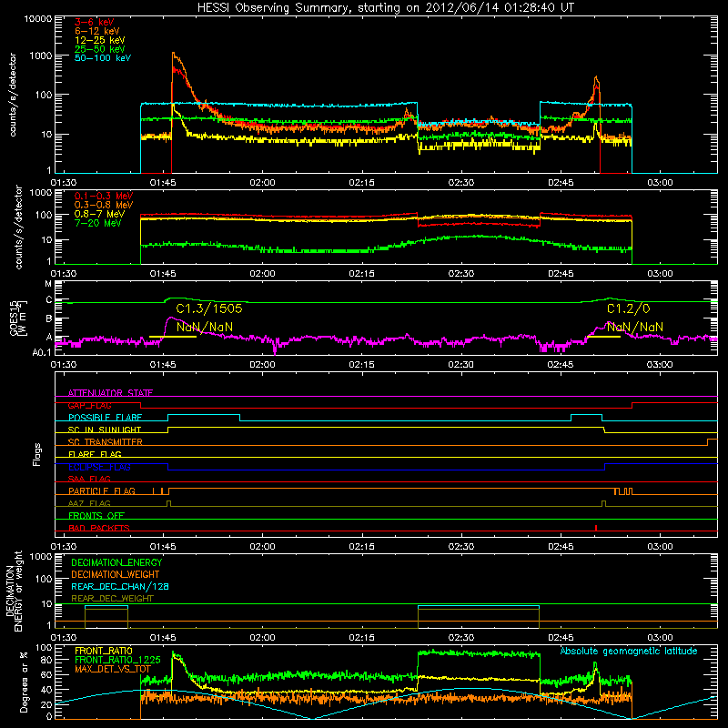Click the FLARE_FLAG label
The width and height of the screenshot is (728, 728).
95,454
